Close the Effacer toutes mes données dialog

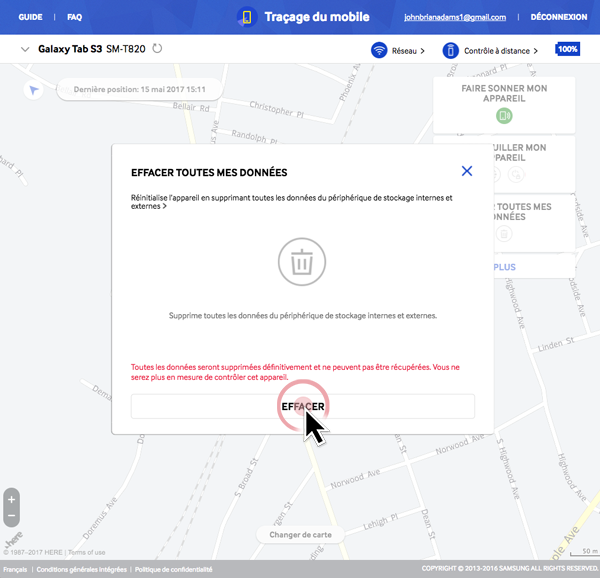tap(467, 171)
